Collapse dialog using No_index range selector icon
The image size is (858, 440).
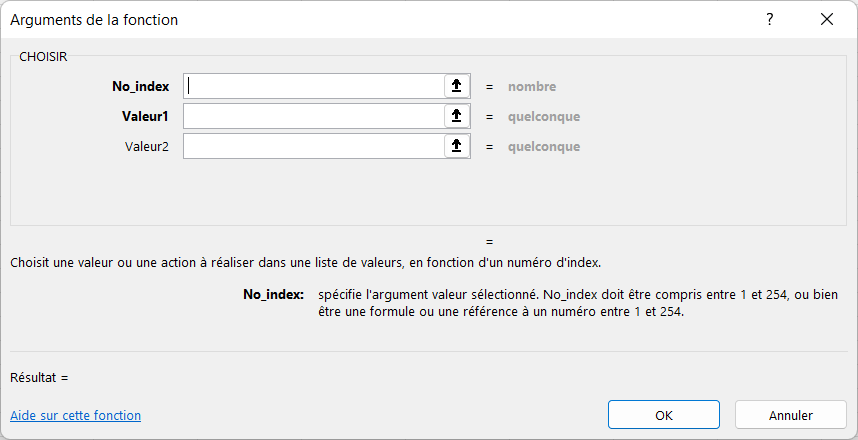456,86
